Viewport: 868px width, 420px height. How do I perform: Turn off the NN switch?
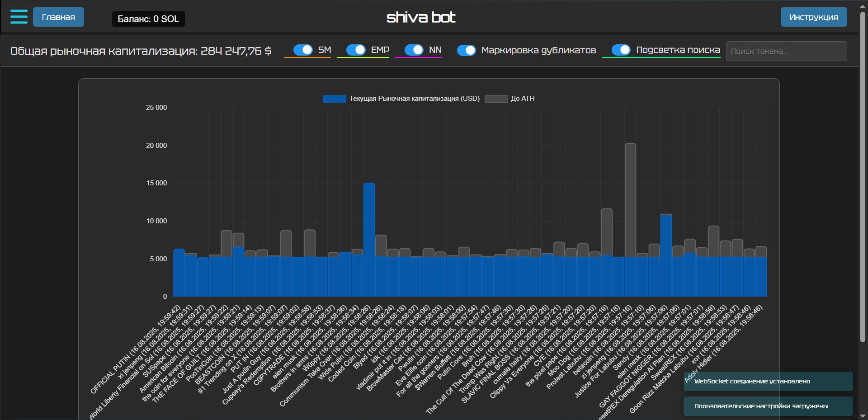414,50
